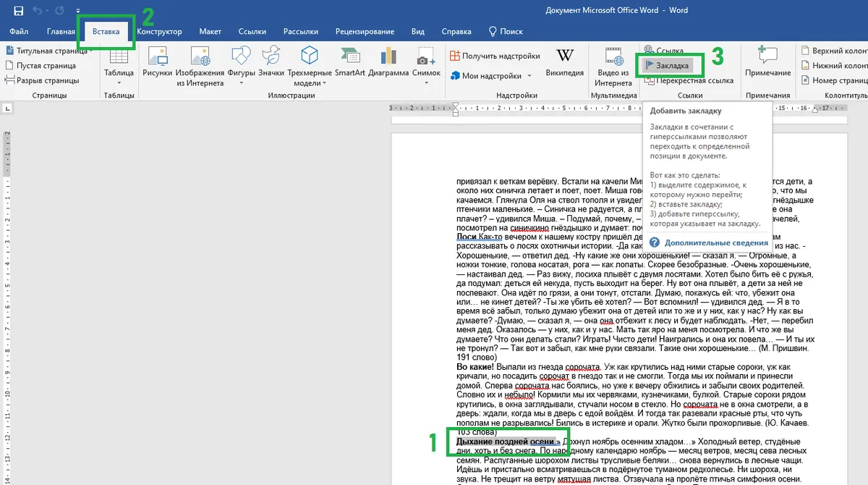This screenshot has height=485, width=868.
Task: Open the Рецензирование ribbon tab
Action: click(365, 32)
